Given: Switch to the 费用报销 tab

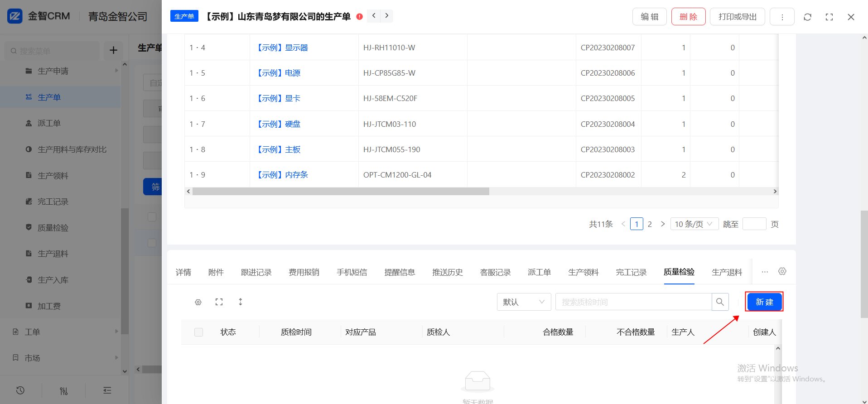Looking at the screenshot, I should point(304,272).
